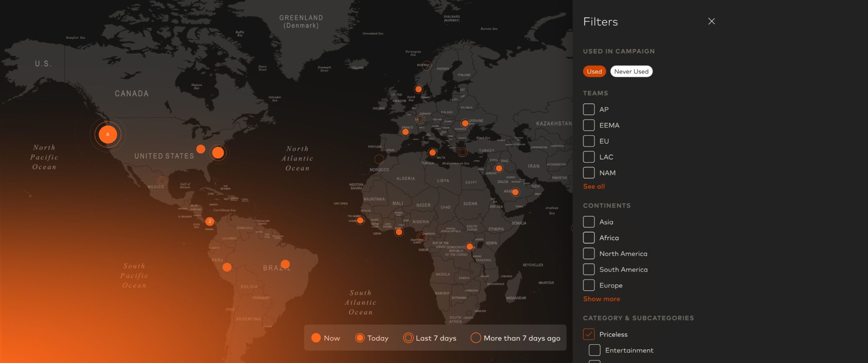The width and height of the screenshot is (868, 363).
Task: Close the Filters panel
Action: click(711, 21)
